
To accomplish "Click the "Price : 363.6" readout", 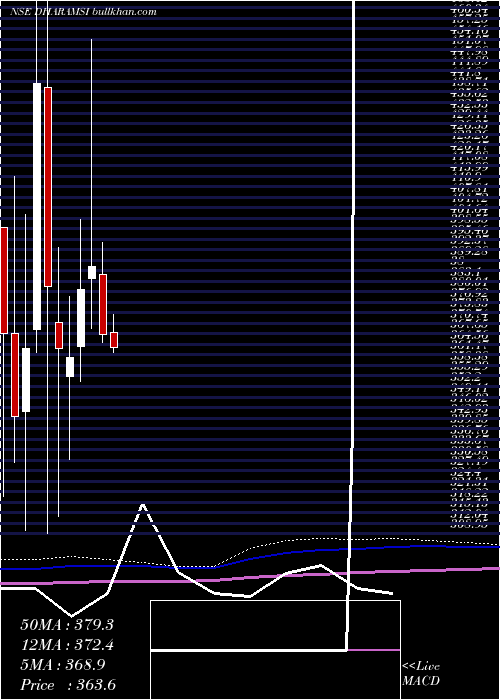I will point(68,685).
